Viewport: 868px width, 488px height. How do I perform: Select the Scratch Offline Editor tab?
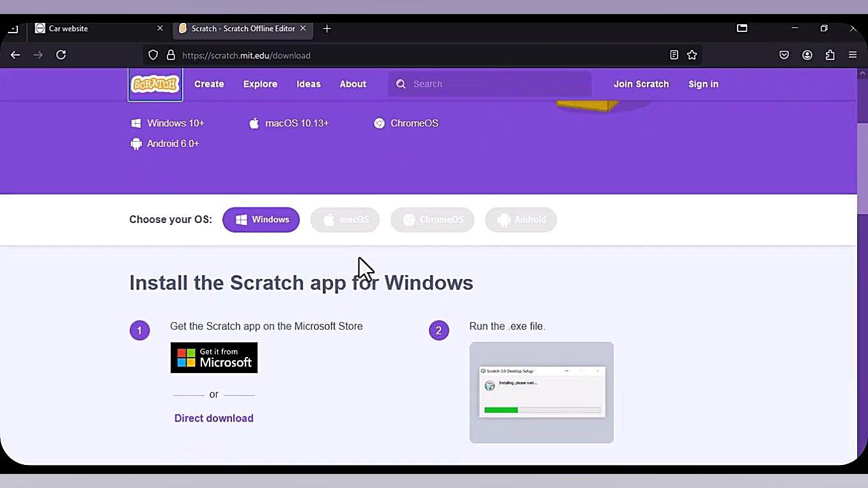click(243, 28)
